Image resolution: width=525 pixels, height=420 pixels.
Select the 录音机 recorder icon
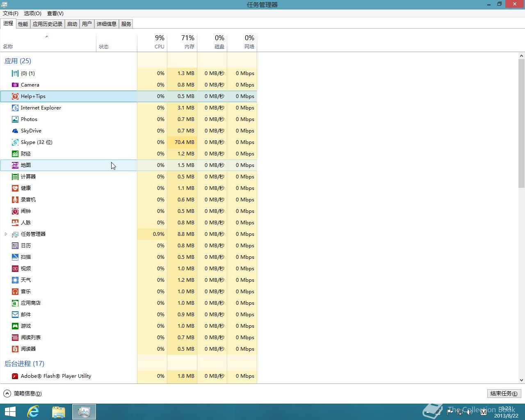(15, 200)
